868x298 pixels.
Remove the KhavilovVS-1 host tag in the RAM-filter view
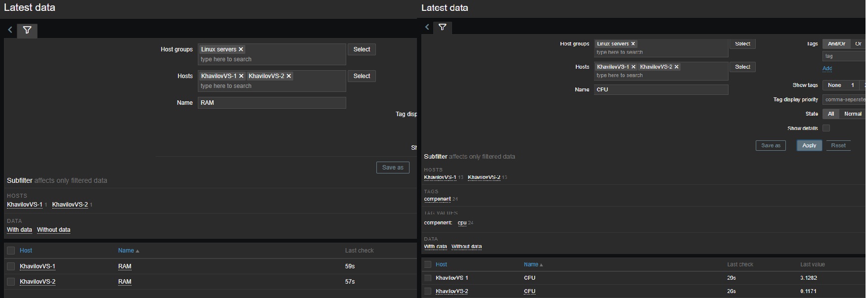pyautogui.click(x=241, y=76)
